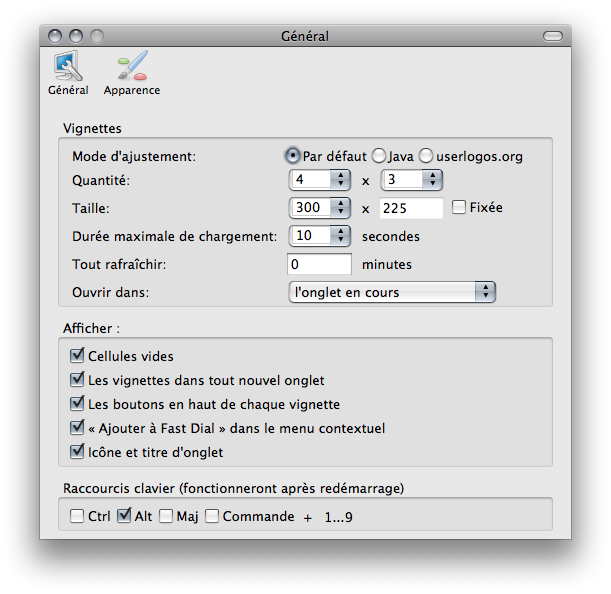Uncheck Icône et titre d'onglet

pos(77,452)
